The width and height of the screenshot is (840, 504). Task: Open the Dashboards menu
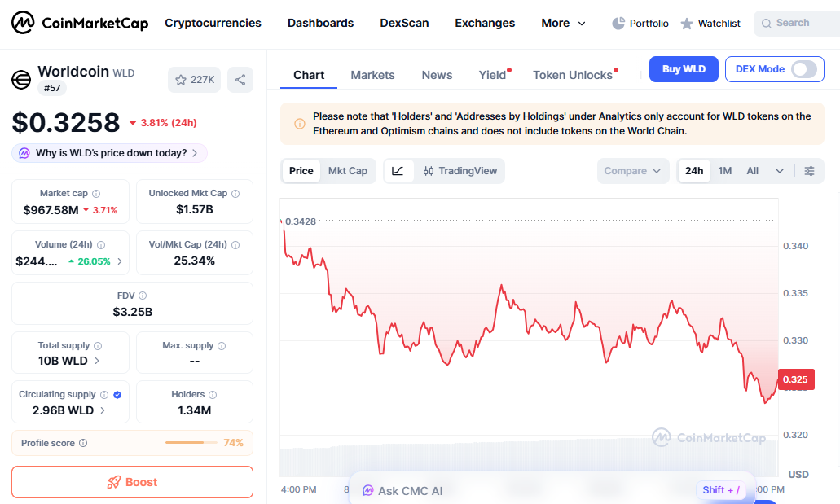(320, 23)
